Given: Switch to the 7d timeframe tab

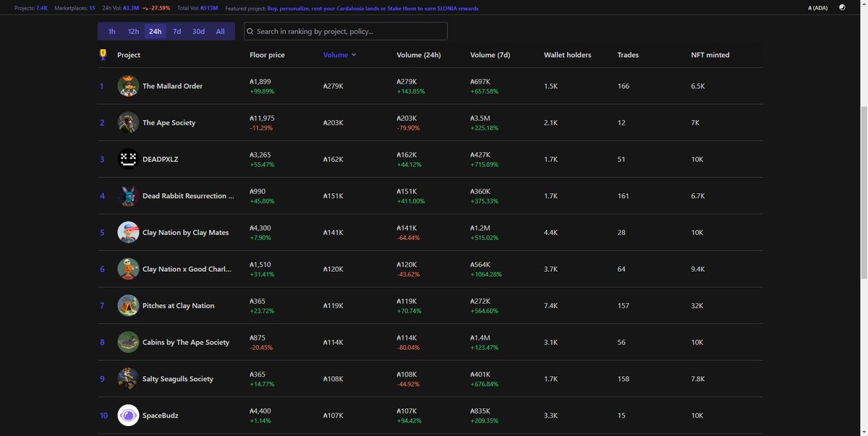Looking at the screenshot, I should pos(176,31).
